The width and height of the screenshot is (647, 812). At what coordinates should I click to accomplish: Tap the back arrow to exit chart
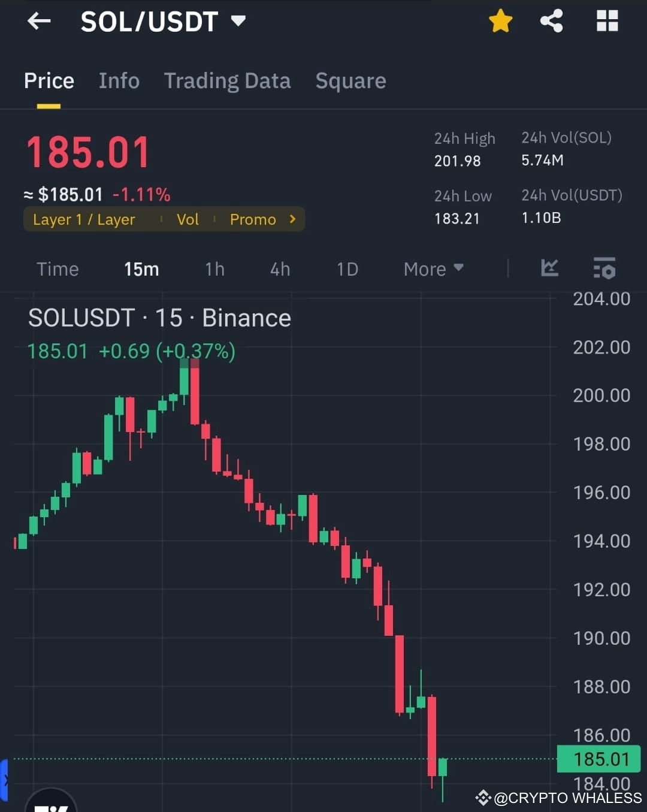coord(38,21)
